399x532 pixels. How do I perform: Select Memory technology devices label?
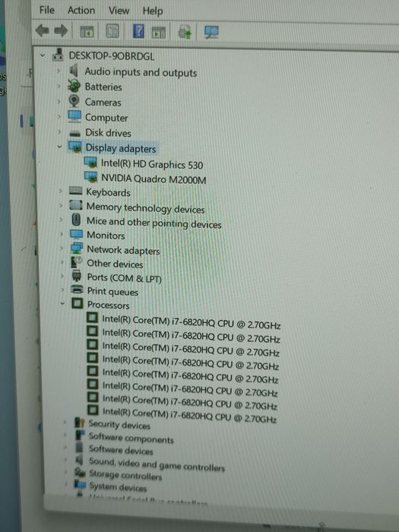pyautogui.click(x=146, y=207)
